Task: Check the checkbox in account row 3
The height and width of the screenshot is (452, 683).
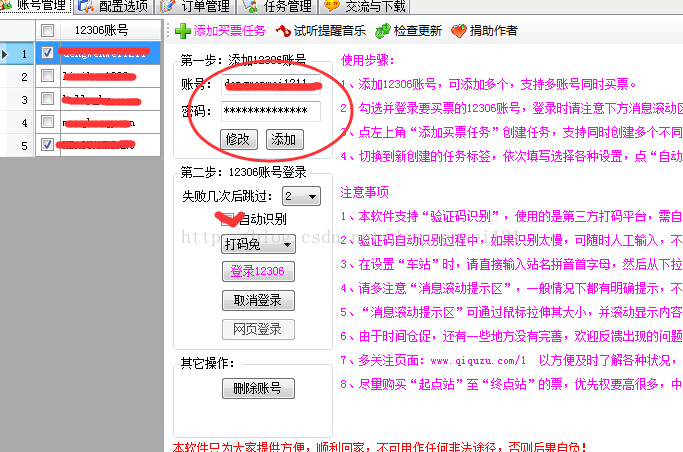Action: 47,98
